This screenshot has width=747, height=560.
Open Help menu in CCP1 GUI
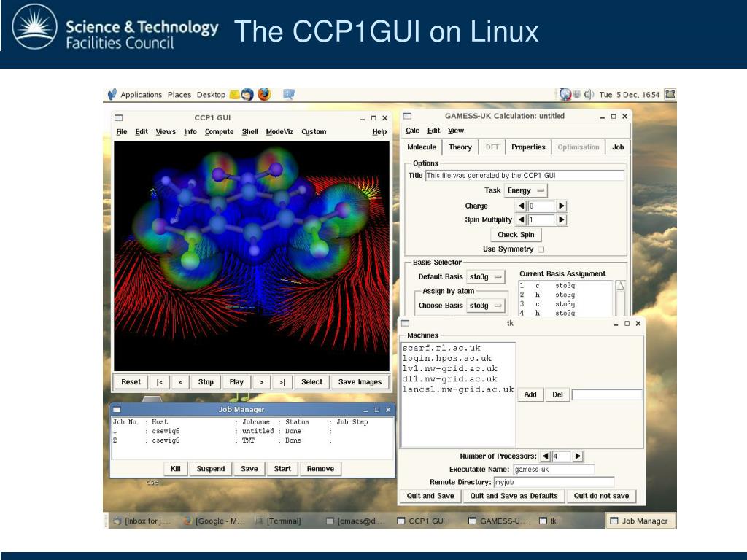[379, 132]
